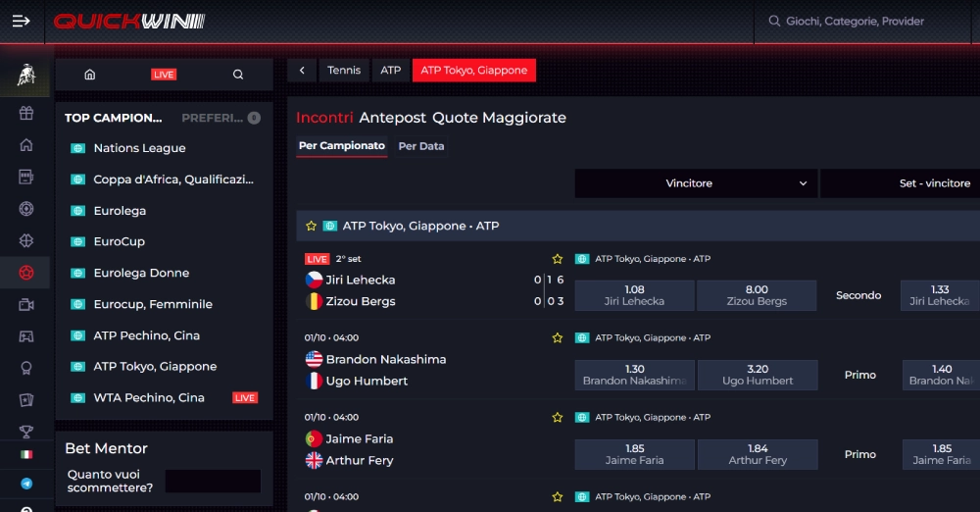The image size is (980, 512).
Task: Open the hamburger menu toggle
Action: click(22, 22)
